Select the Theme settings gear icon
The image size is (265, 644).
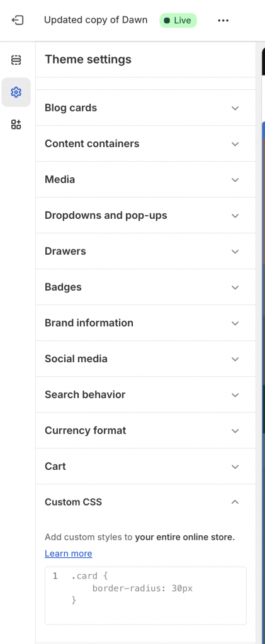(16, 92)
